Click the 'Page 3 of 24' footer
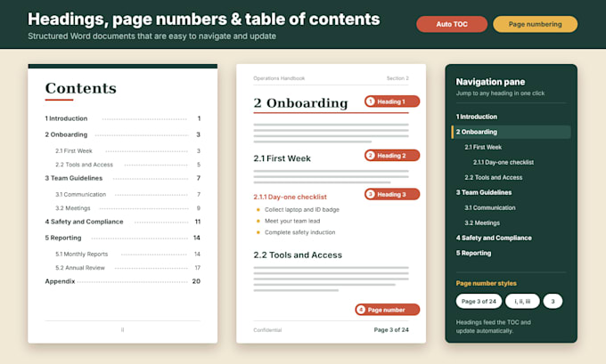 pyautogui.click(x=391, y=329)
